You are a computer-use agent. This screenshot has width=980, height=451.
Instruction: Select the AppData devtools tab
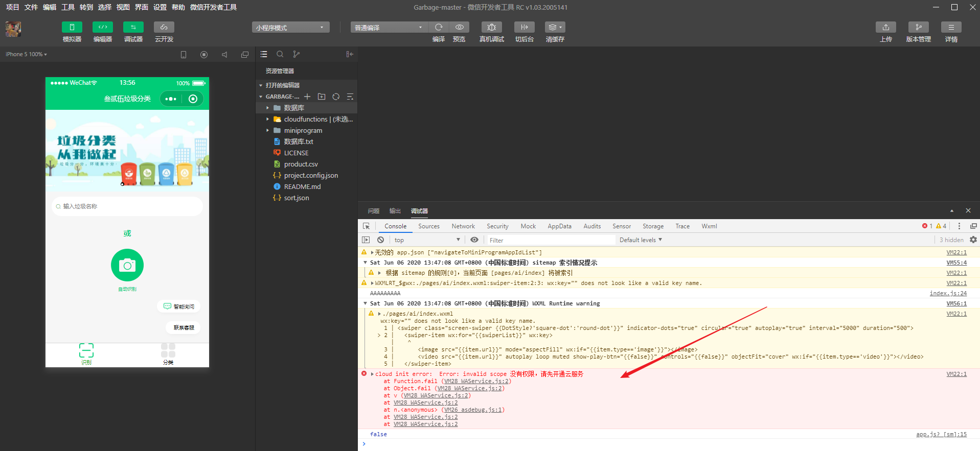(x=560, y=226)
